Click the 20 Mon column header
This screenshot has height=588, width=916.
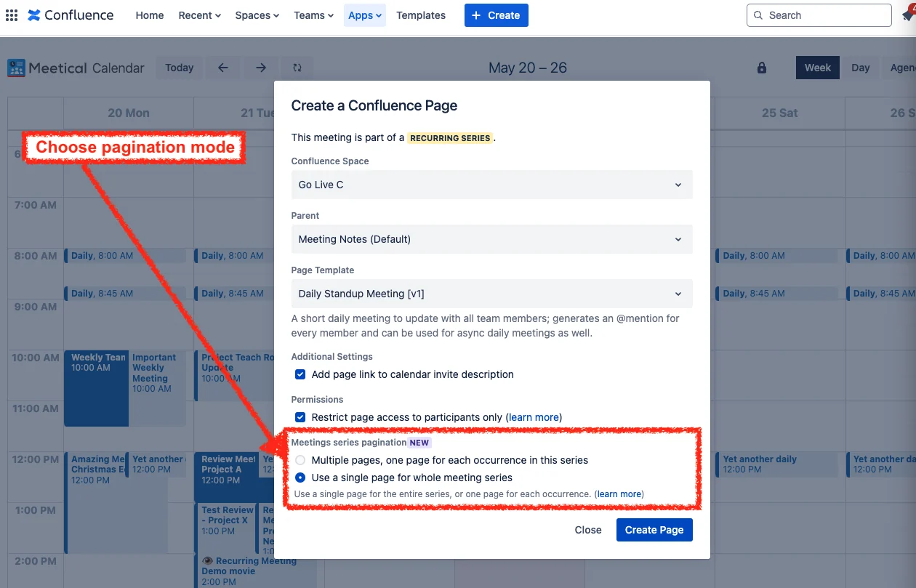click(x=129, y=113)
